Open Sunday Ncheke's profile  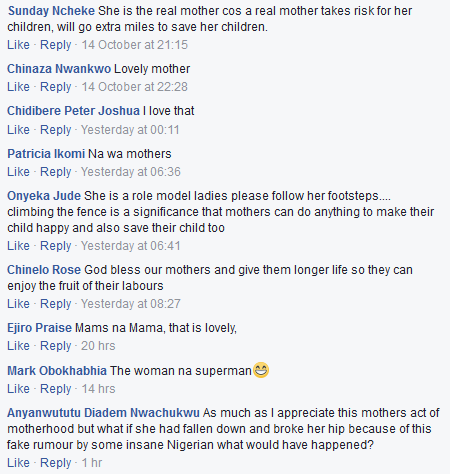coord(51,11)
